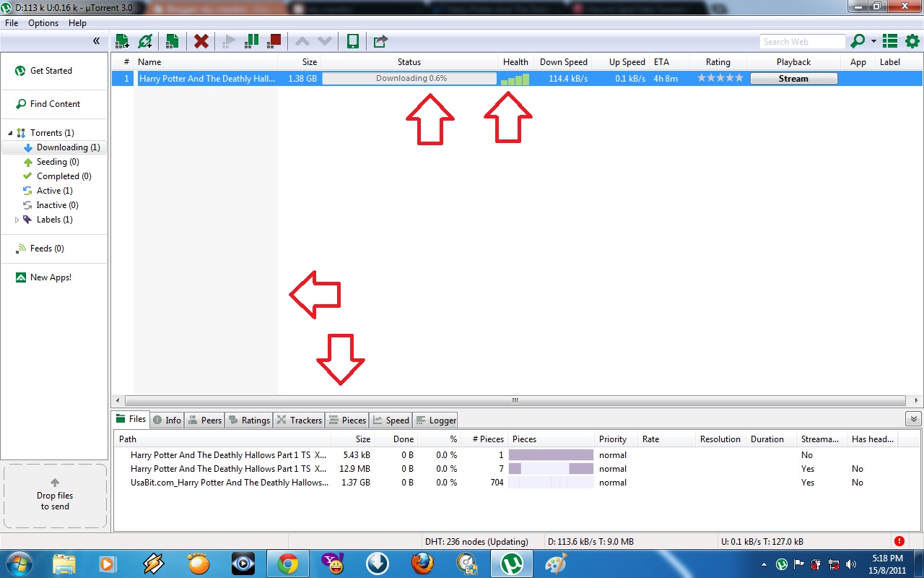Click the green search magnifier icon
The height and width of the screenshot is (578, 924).
pyautogui.click(x=858, y=41)
